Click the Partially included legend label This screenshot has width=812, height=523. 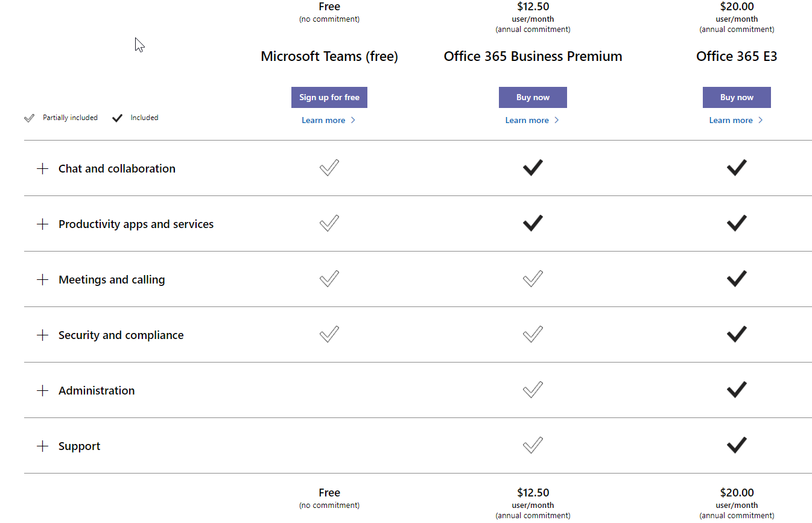pos(70,118)
